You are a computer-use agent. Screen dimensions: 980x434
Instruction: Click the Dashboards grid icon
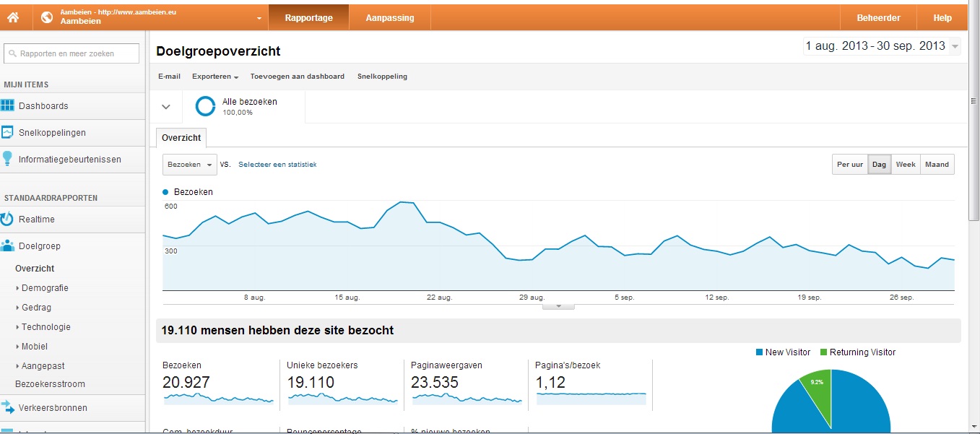pos(7,105)
